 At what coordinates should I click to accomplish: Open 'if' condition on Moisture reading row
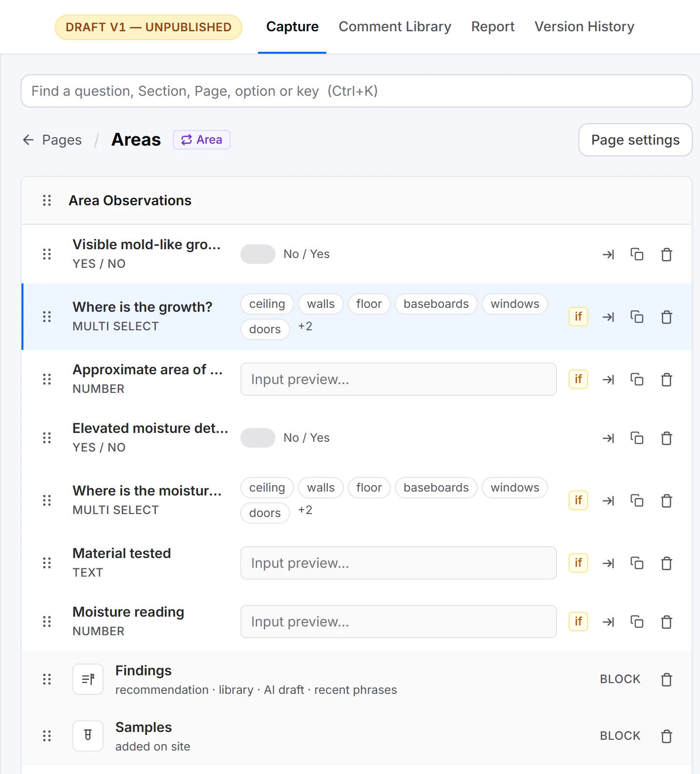point(578,622)
